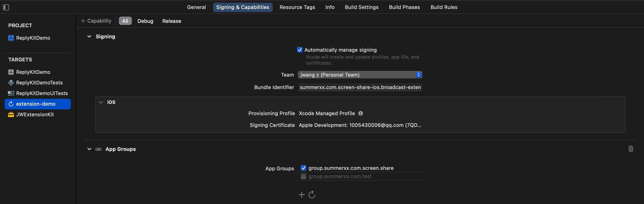The height and width of the screenshot is (204, 644).
Task: Click the ReplyKitDemoTests target icon
Action: 11,83
